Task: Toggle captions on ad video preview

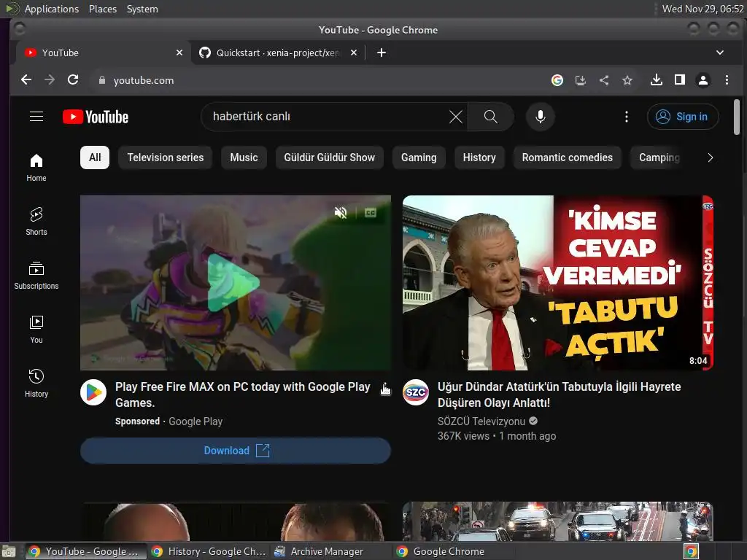Action: [x=370, y=212]
